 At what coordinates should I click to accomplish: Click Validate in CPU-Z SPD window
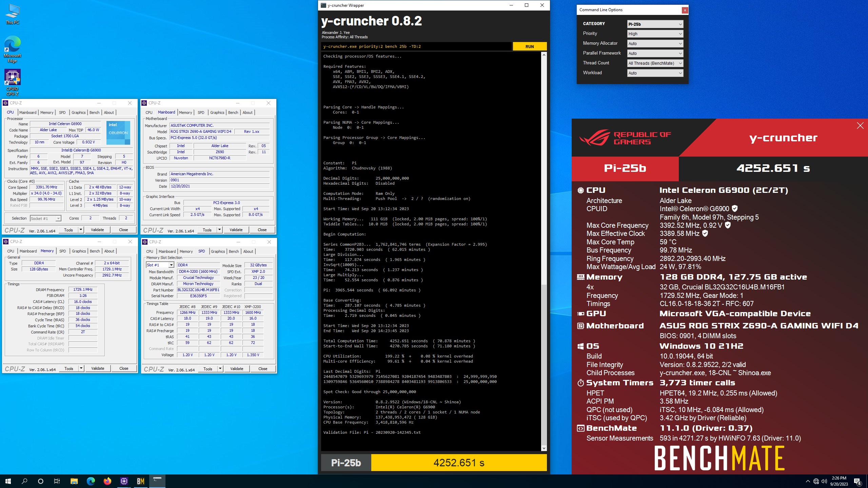pyautogui.click(x=237, y=369)
